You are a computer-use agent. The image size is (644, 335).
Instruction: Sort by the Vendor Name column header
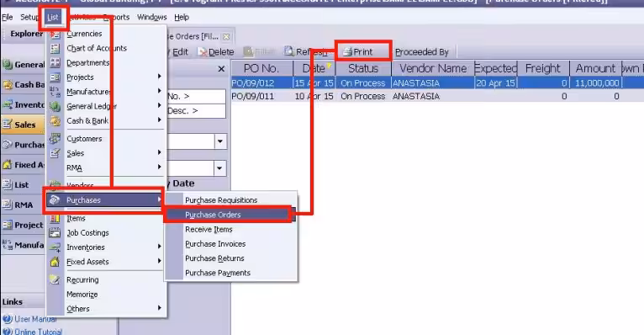[433, 68]
